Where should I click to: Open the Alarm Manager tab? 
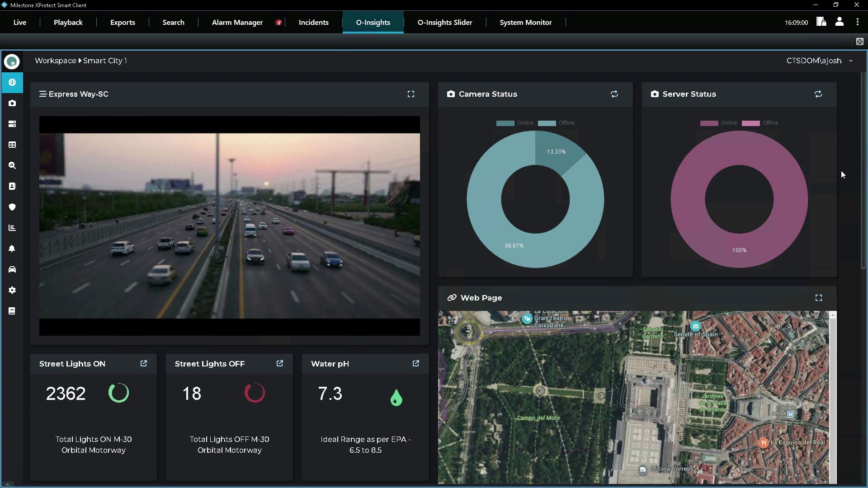237,22
